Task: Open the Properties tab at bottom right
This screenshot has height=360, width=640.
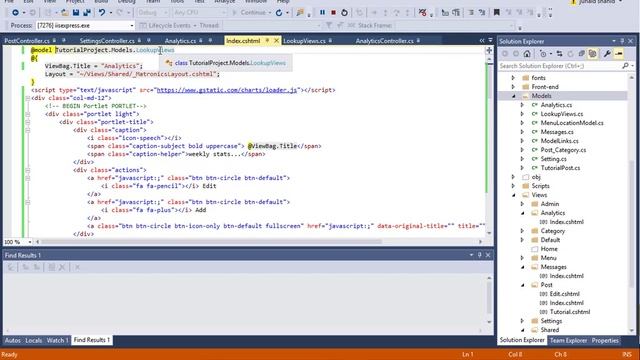Action: pyautogui.click(x=605, y=340)
